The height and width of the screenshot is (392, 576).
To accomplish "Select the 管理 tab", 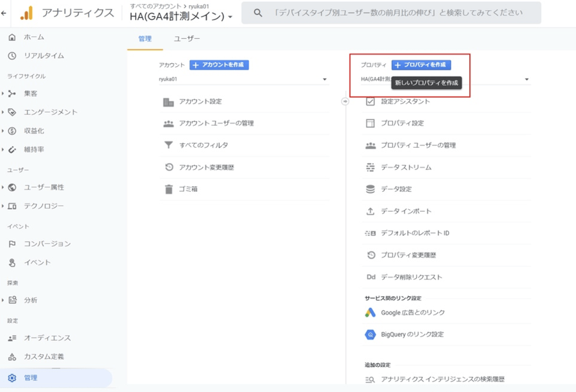I will coord(145,39).
